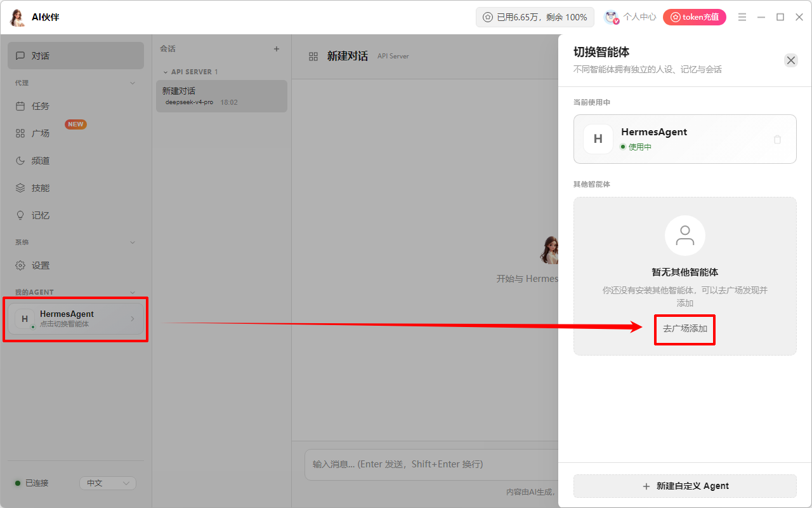Click the 暂无其他智能体 heading

tap(685, 272)
